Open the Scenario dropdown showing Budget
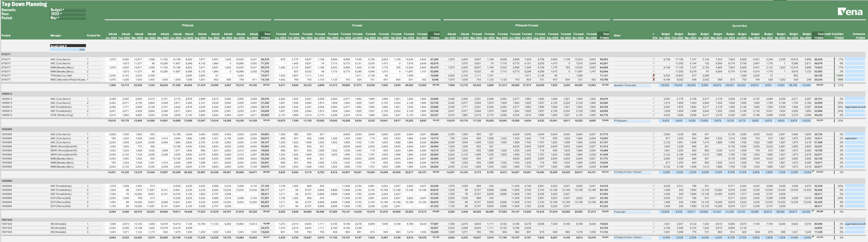The width and height of the screenshot is (868, 242). (68, 10)
